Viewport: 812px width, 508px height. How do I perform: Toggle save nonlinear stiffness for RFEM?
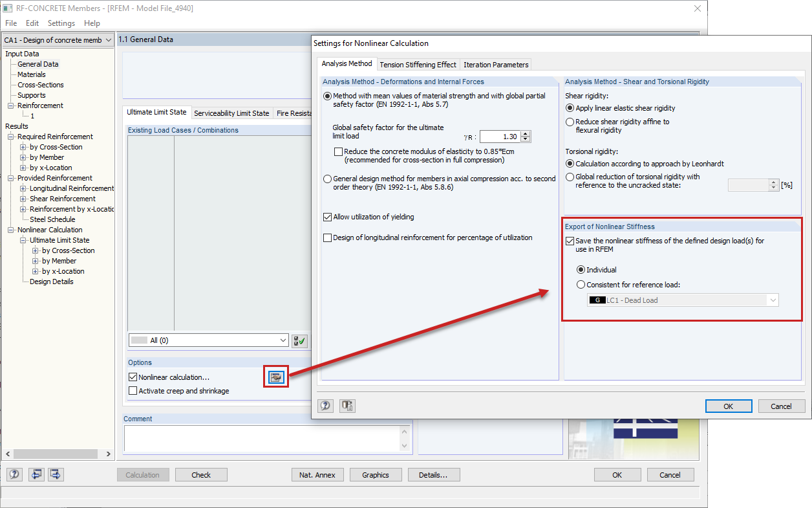point(570,241)
